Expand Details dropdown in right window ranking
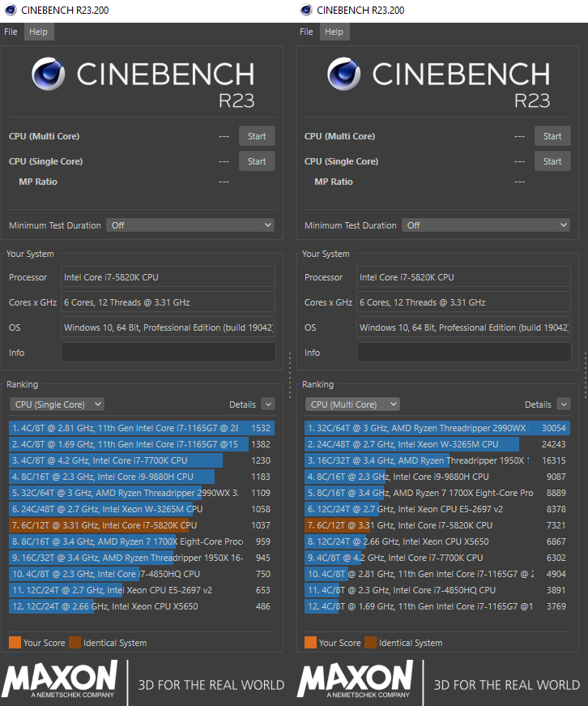Viewport: 588px width, 706px height. pyautogui.click(x=564, y=404)
